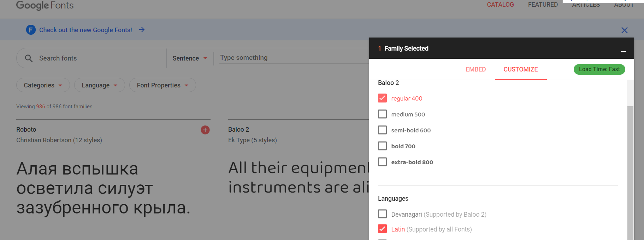The height and width of the screenshot is (240, 644).
Task: Click the Type something preview field
Action: click(x=294, y=58)
